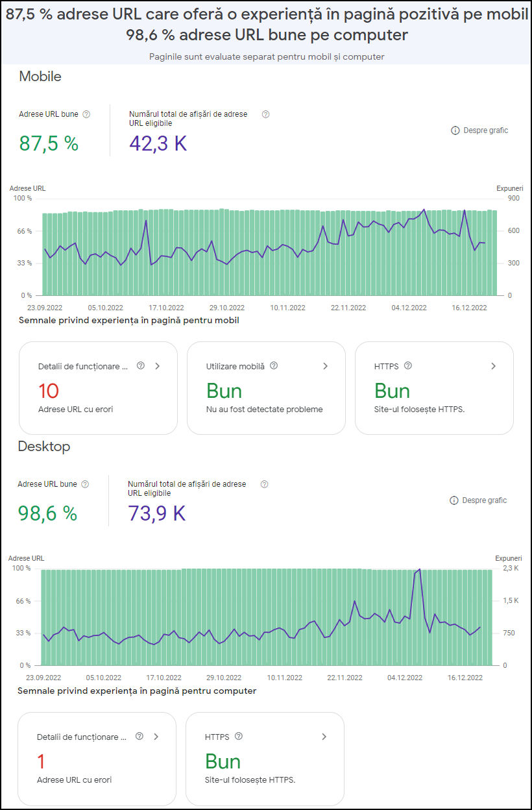Expand Mobile HTTPS card chevron
532x810 pixels.
click(x=493, y=366)
